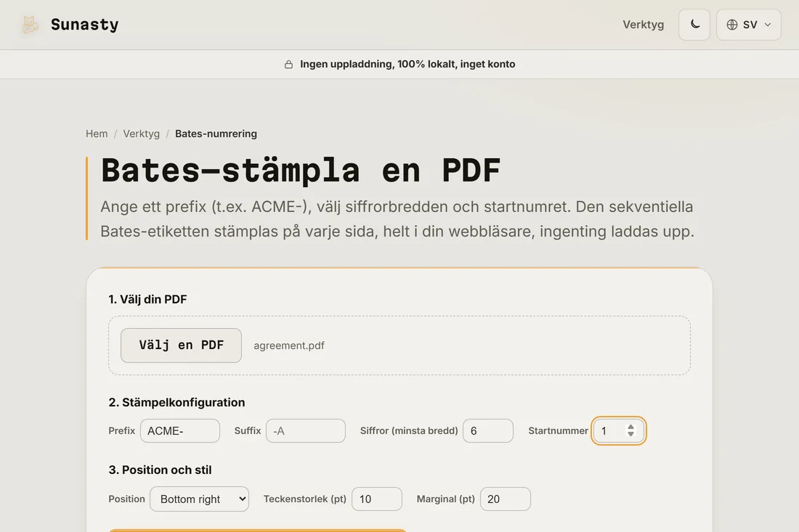Click the heading Bates-stämpla en PDF
Viewport: 799px width, 532px height.
(x=301, y=170)
